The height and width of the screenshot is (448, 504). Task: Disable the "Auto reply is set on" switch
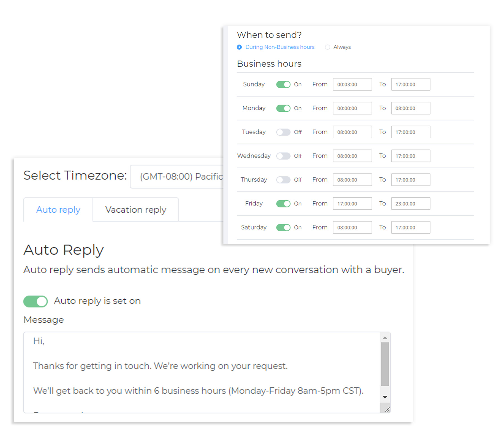point(35,301)
